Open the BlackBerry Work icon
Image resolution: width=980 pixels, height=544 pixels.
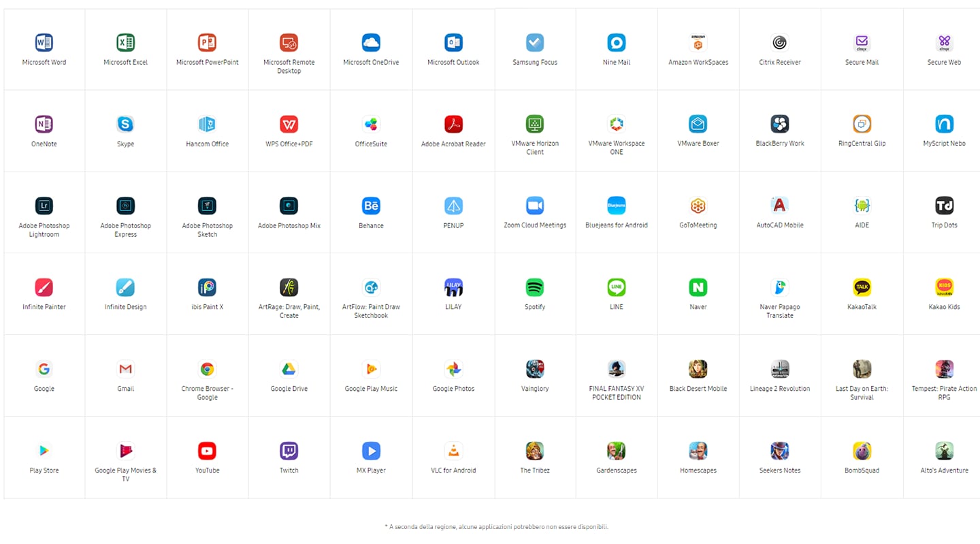point(780,124)
